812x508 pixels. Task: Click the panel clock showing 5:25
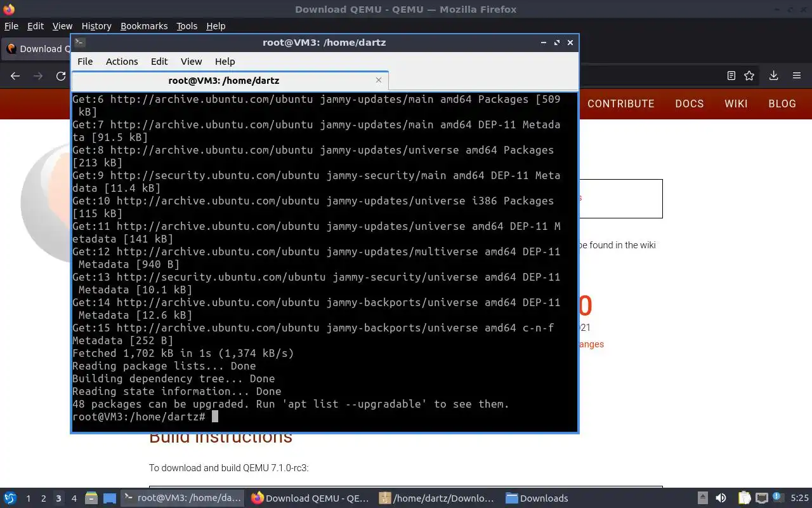799,498
